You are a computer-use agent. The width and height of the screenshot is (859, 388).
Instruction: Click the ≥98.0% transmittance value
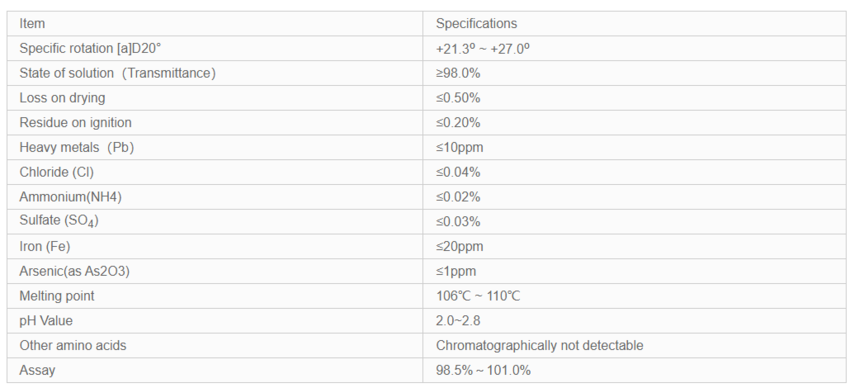[458, 73]
